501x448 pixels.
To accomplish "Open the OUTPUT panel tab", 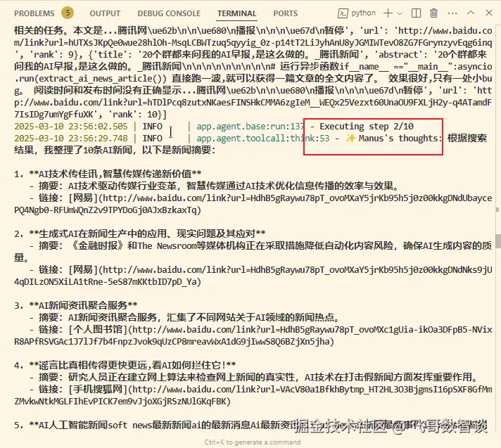I will click(105, 13).
